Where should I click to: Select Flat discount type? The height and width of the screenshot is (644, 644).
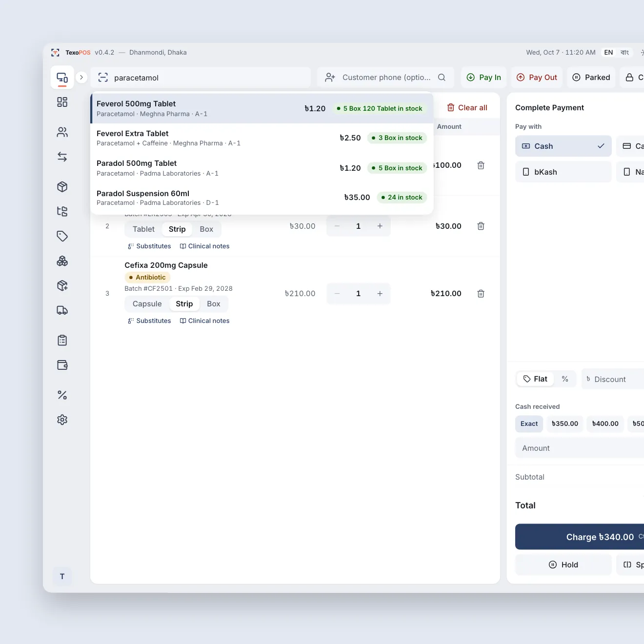[x=535, y=379]
